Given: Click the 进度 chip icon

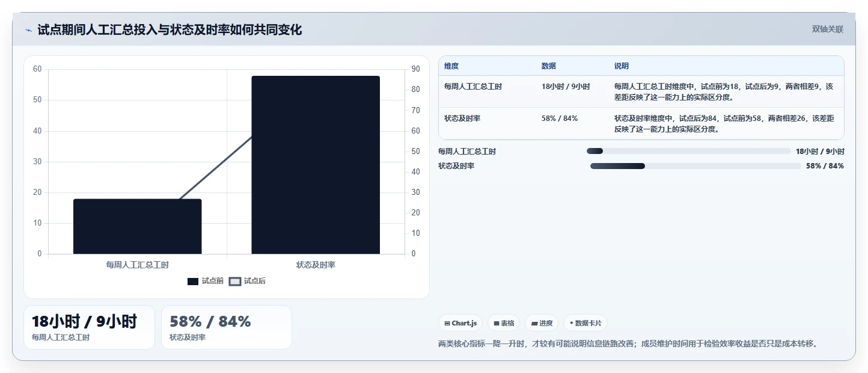Looking at the screenshot, I should coord(534,323).
